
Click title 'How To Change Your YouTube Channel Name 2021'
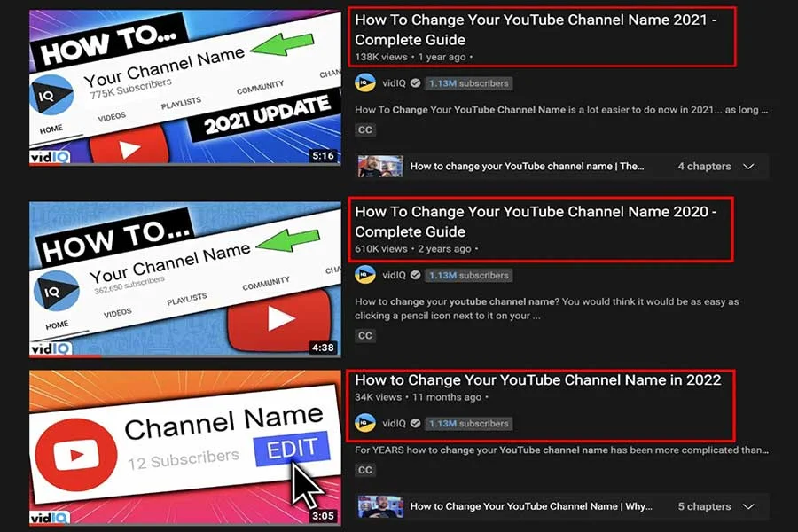[x=536, y=29]
